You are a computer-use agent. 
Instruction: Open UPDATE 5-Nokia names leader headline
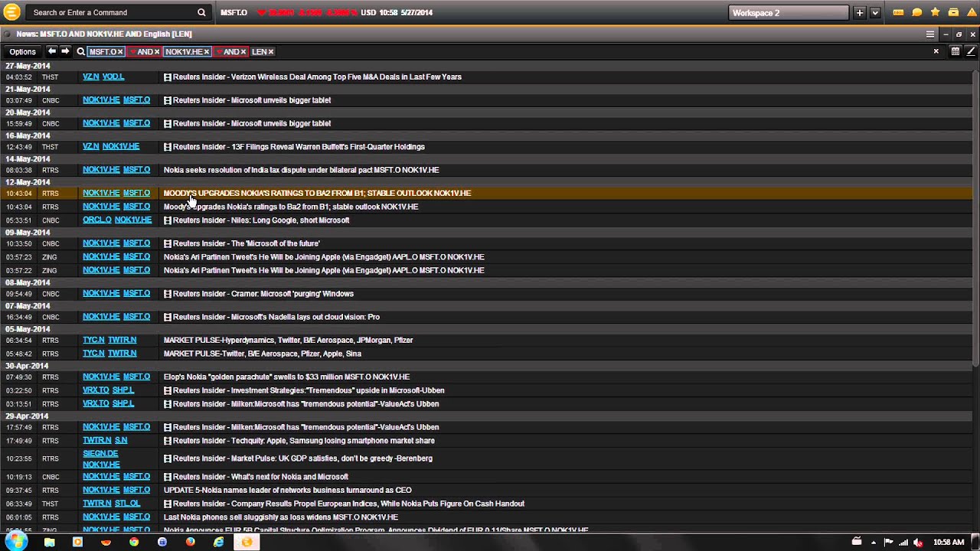[287, 491]
